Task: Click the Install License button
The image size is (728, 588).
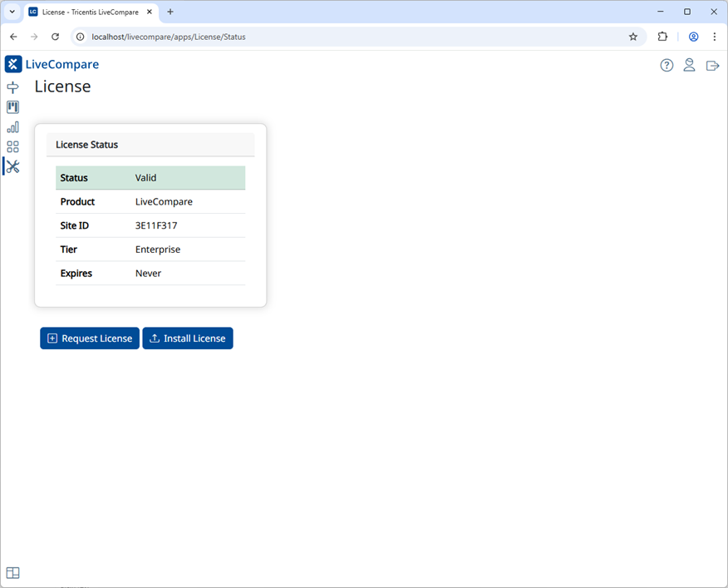Action: [188, 338]
